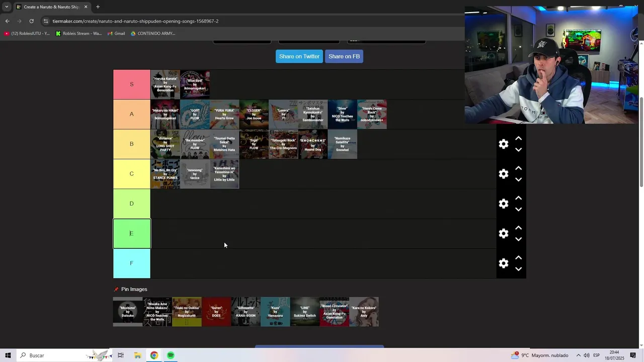Open notification center icon
The height and width of the screenshot is (362, 644).
(633, 355)
